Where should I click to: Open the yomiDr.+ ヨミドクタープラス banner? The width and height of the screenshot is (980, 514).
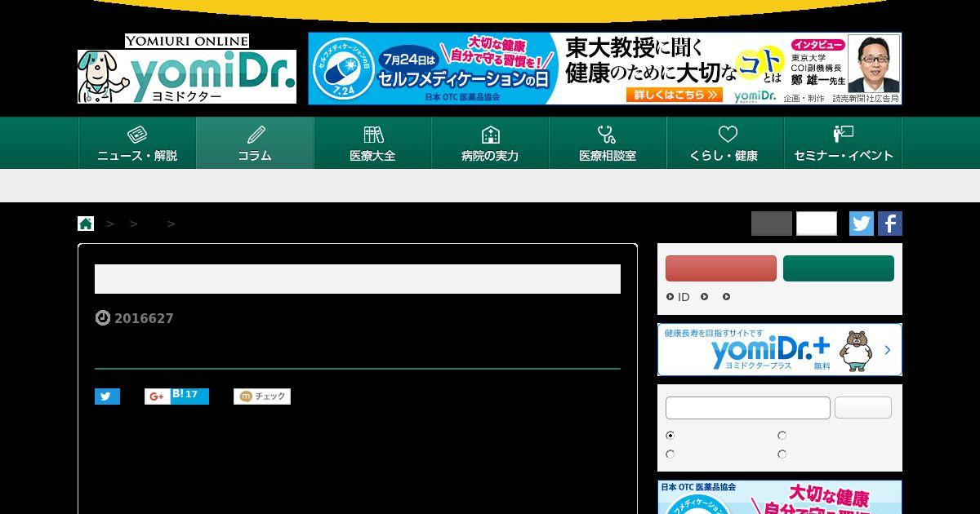[x=780, y=349]
